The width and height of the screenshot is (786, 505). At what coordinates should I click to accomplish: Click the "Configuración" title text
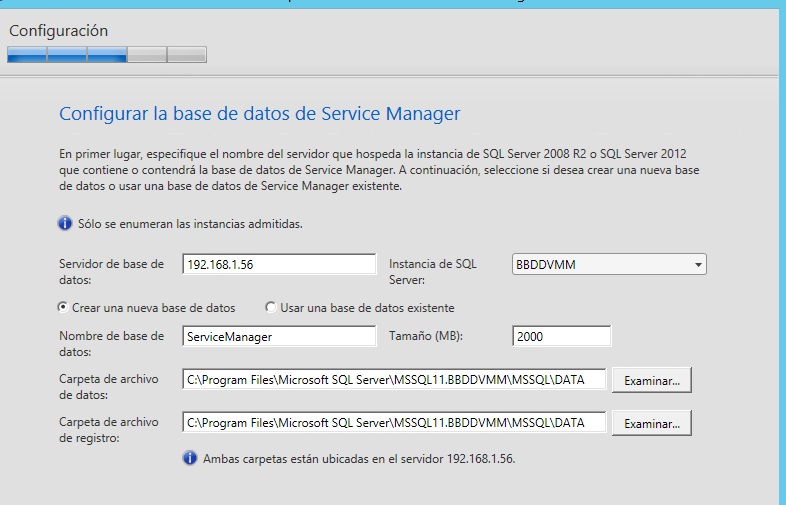pos(58,31)
